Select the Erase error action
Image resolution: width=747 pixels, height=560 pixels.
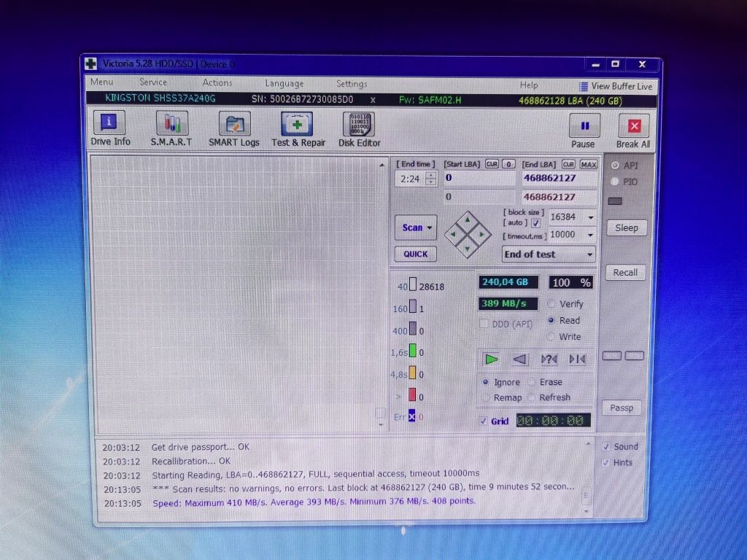(531, 382)
